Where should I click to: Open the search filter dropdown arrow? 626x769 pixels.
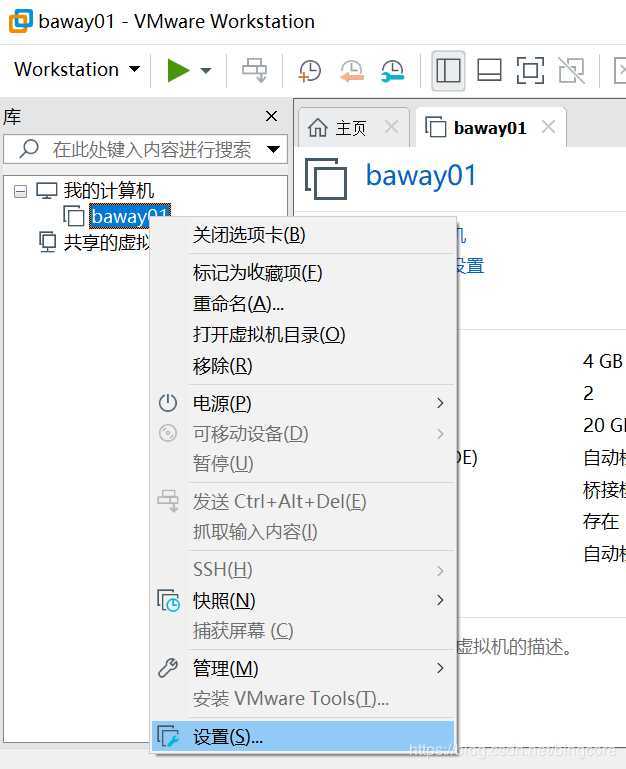click(273, 149)
